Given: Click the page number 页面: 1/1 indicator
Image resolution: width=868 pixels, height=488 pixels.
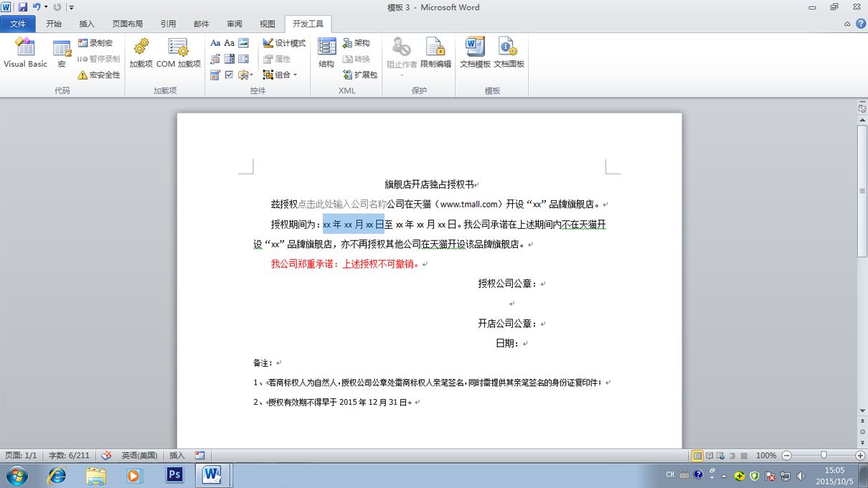Looking at the screenshot, I should (21, 455).
